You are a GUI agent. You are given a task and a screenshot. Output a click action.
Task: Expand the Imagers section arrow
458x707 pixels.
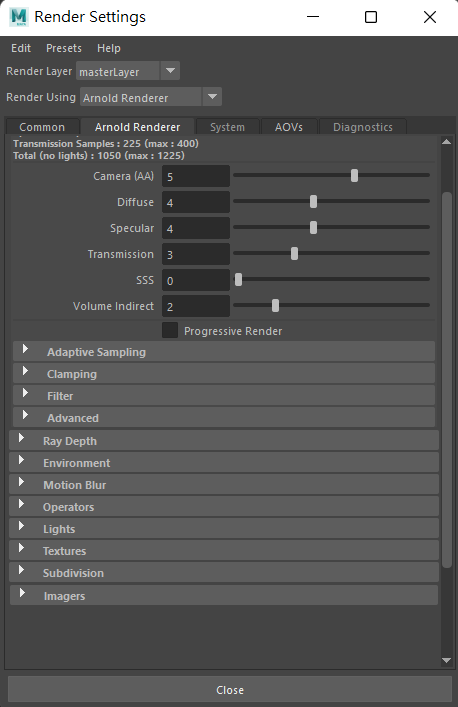point(22,593)
